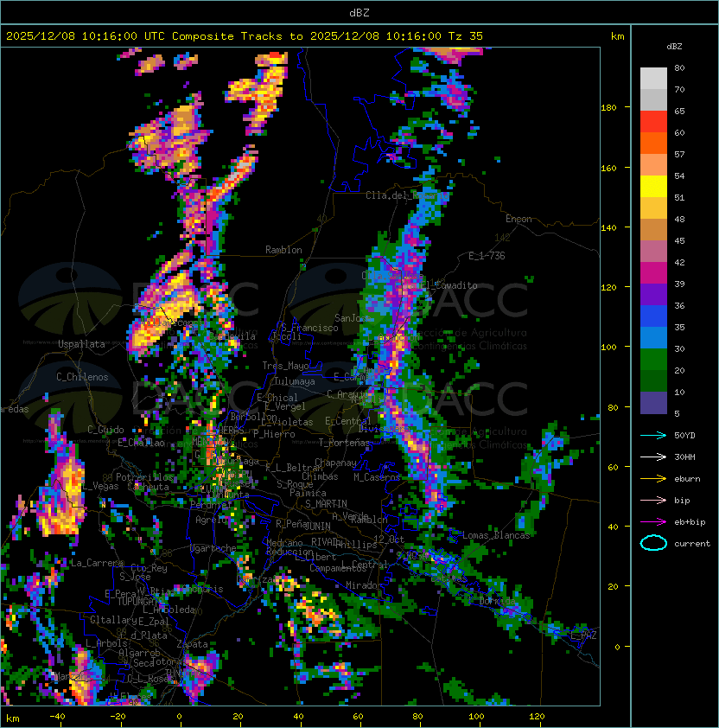Screen dimensions: 719x728
Task: Click the cyan 50YD track arrow
Action: click(653, 436)
